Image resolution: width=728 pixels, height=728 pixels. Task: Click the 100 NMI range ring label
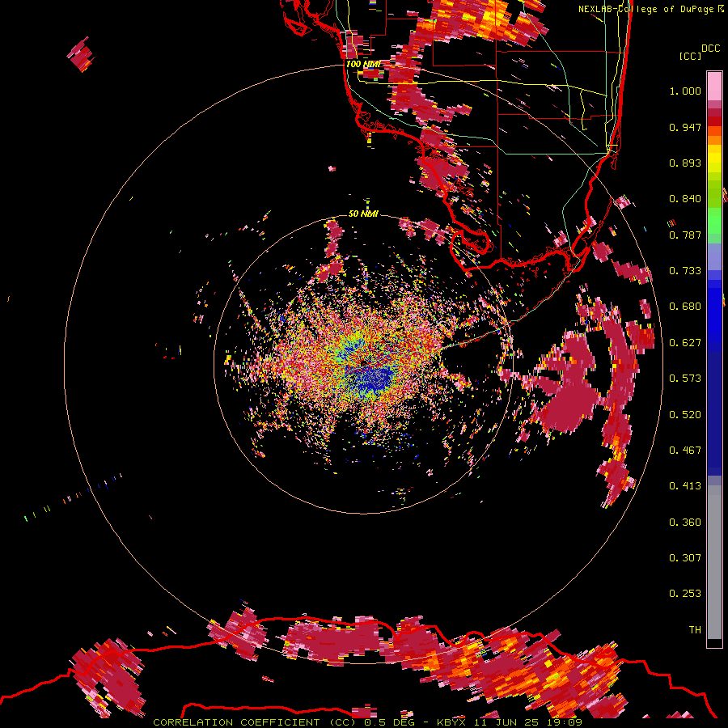point(363,64)
